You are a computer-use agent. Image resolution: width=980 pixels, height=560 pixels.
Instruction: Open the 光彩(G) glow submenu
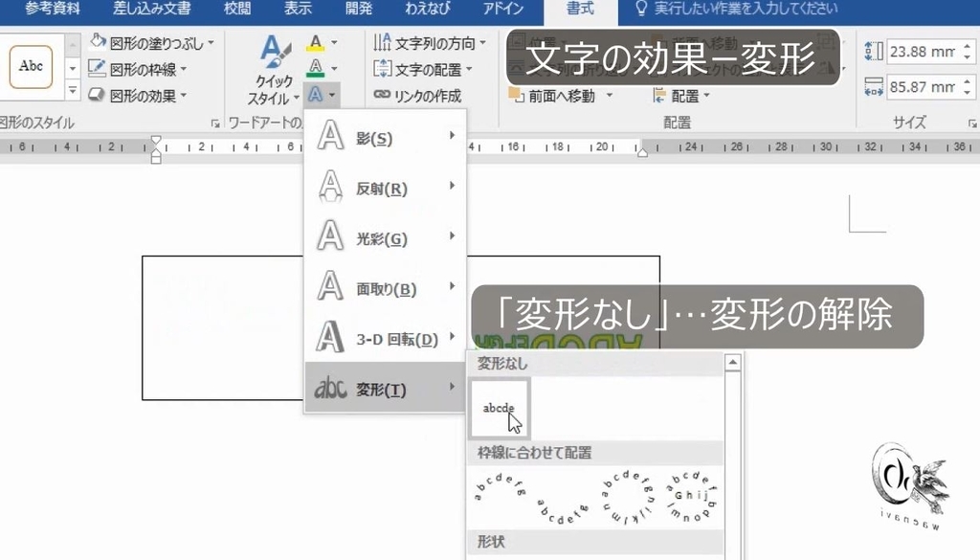[385, 236]
